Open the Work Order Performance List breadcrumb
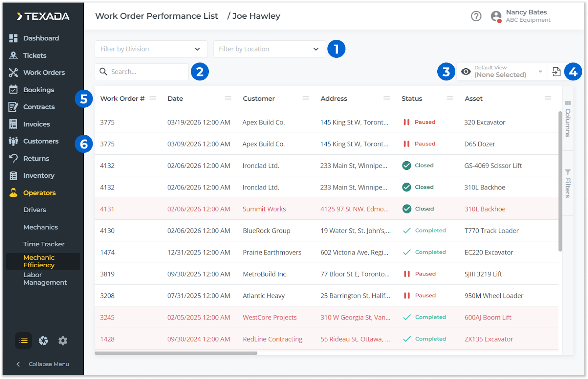 [x=157, y=16]
